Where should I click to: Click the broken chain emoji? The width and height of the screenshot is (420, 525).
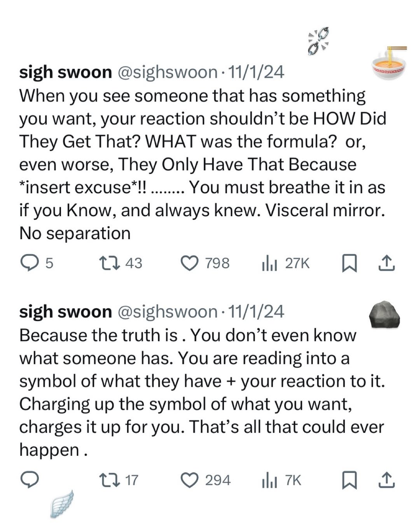pyautogui.click(x=318, y=40)
